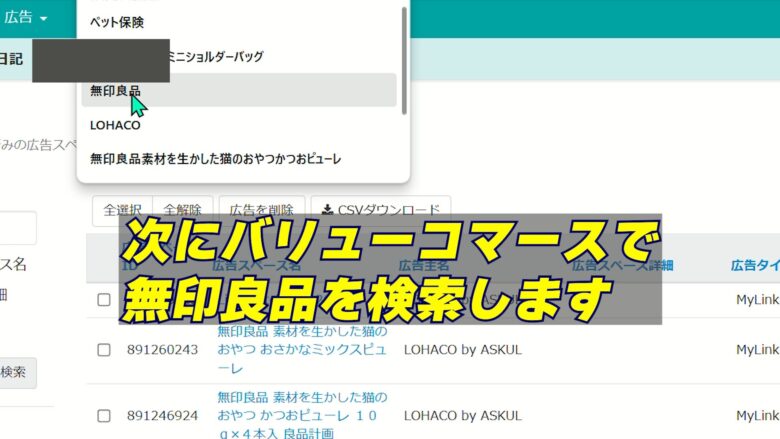
Task: Pick the highlighted 無印良品 suggestion
Action: point(115,91)
